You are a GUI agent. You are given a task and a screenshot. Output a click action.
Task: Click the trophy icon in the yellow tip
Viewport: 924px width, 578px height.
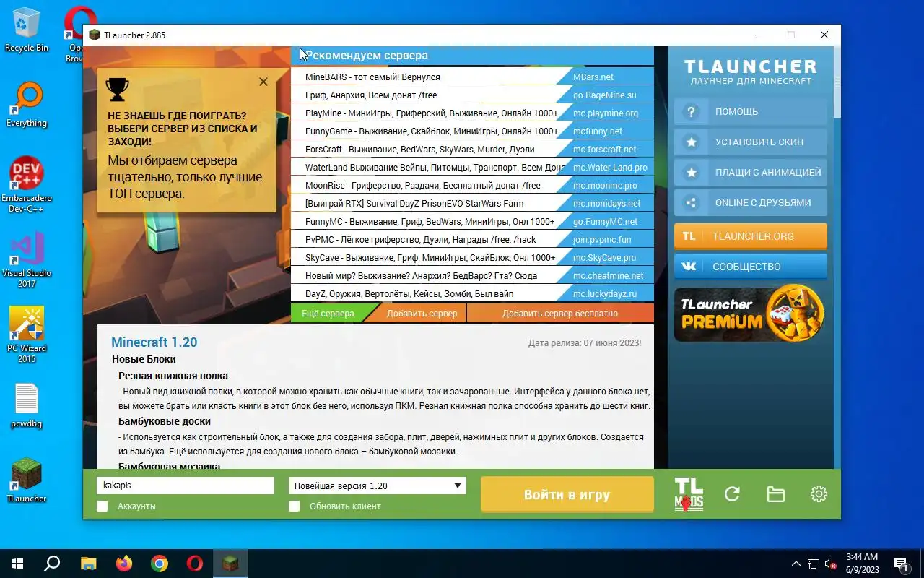[117, 89]
